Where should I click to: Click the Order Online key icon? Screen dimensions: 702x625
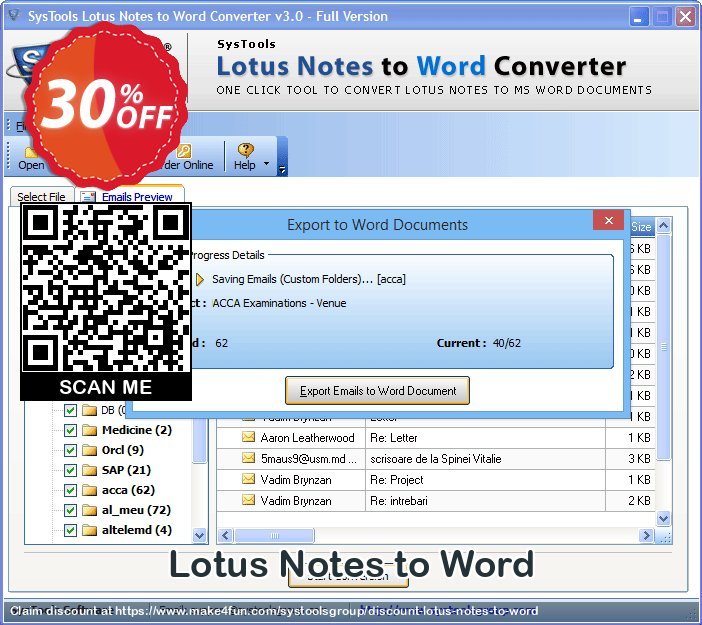(x=184, y=150)
